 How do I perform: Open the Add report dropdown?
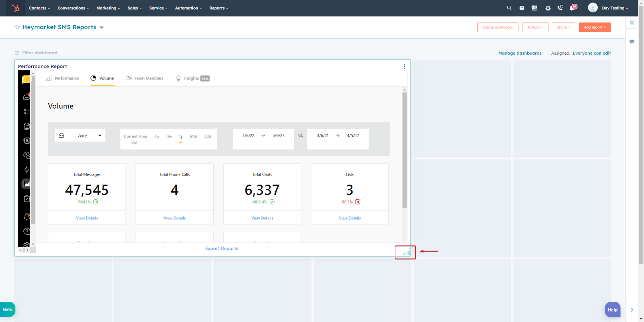click(x=594, y=27)
